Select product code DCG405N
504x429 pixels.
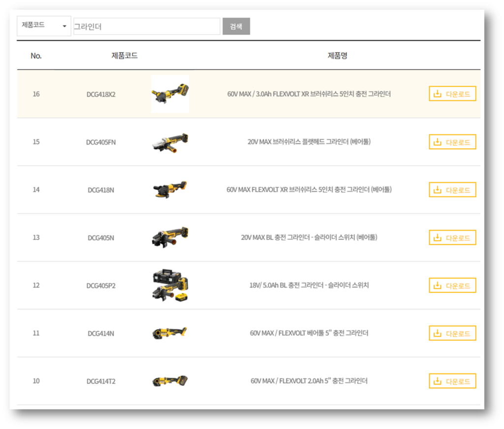(x=101, y=238)
